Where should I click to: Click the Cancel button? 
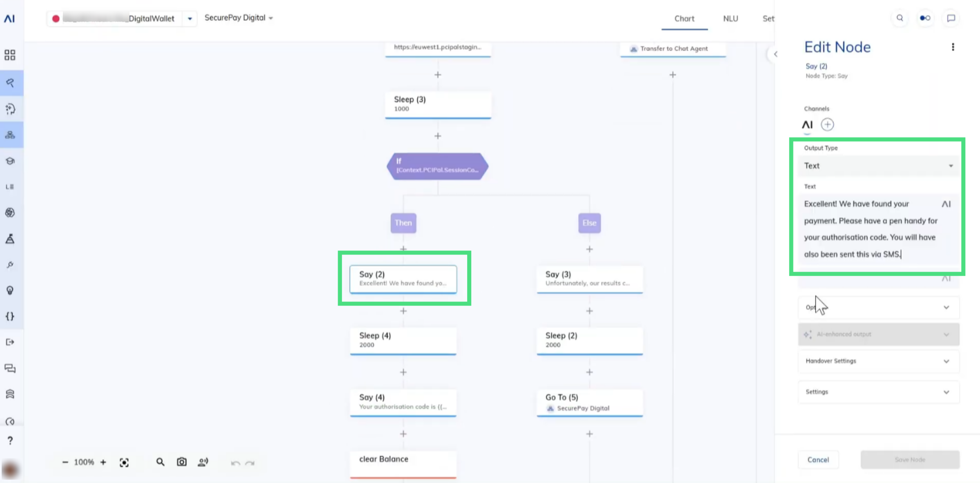[x=818, y=460]
